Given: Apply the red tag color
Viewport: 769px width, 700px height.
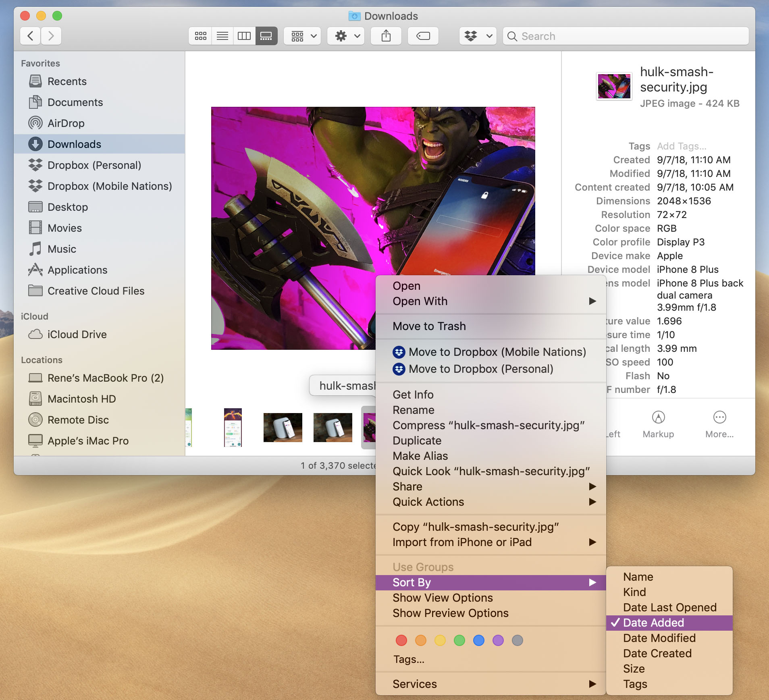Looking at the screenshot, I should [401, 640].
